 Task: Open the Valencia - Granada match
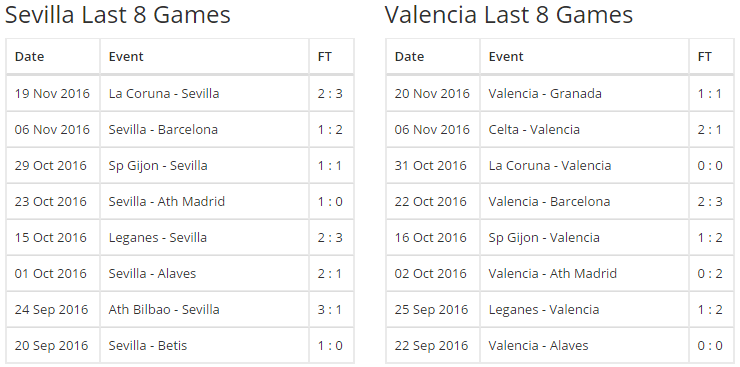click(x=545, y=93)
